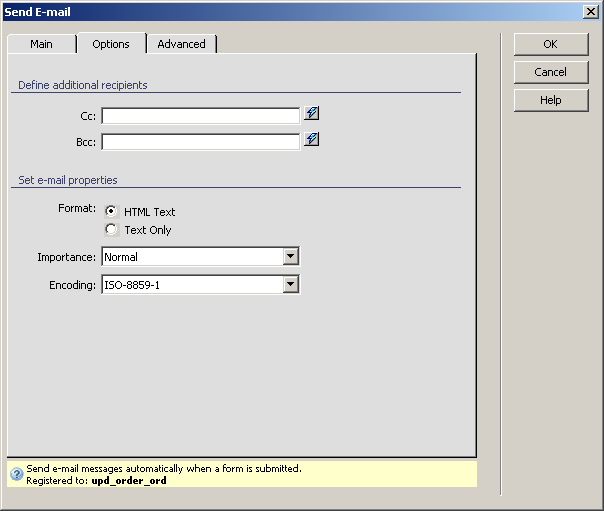Focus the Cc recipients text field
Viewport: 604px width, 511px height.
click(200, 116)
